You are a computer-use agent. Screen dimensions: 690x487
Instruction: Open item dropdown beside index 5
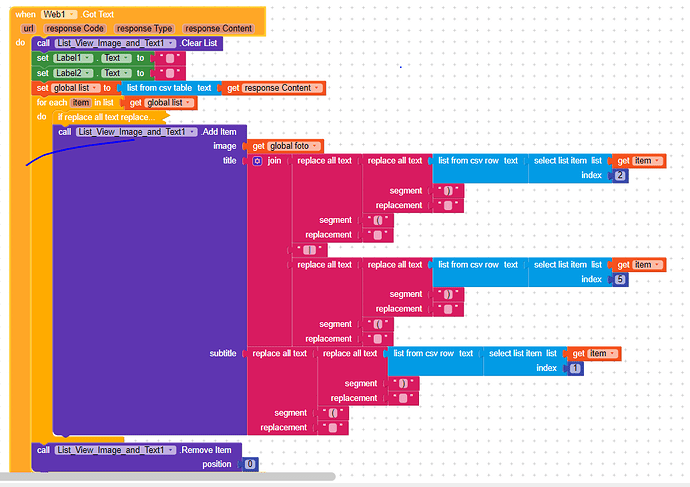coord(657,265)
